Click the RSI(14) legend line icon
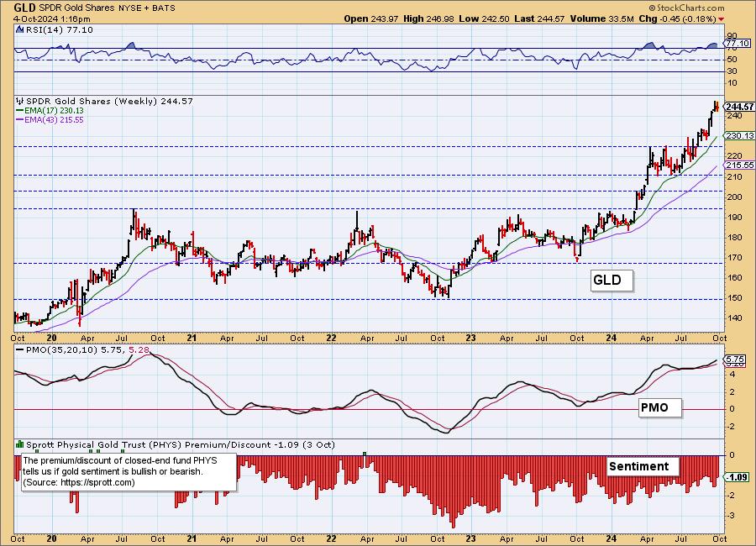Viewport: 756px width, 546px height. point(20,30)
